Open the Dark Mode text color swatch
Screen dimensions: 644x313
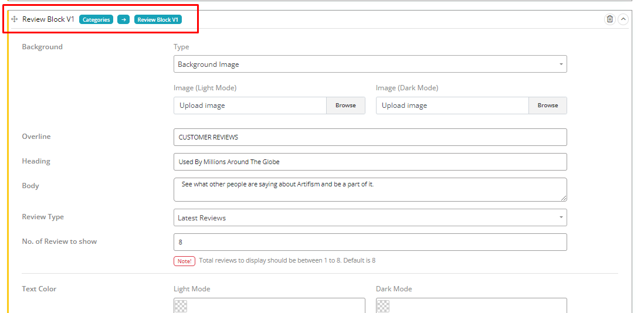point(383,306)
